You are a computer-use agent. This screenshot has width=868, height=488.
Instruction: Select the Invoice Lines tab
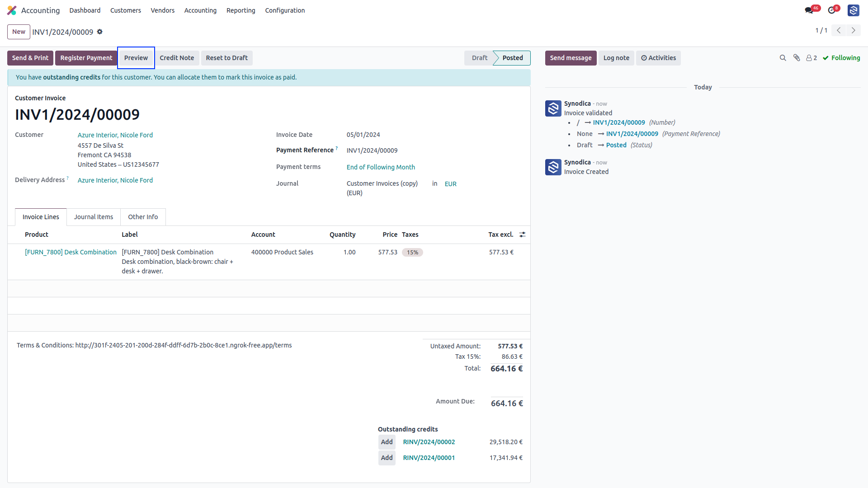[x=41, y=217]
